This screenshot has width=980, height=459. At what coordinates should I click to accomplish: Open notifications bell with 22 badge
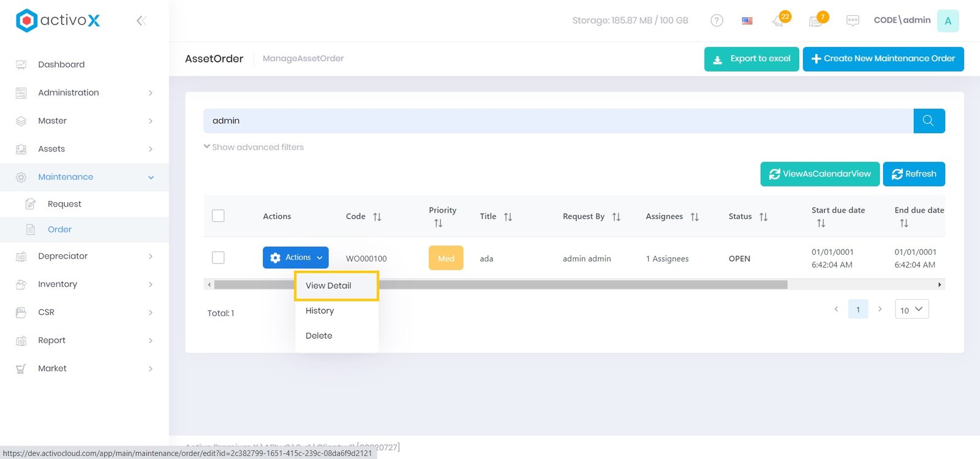pos(779,21)
